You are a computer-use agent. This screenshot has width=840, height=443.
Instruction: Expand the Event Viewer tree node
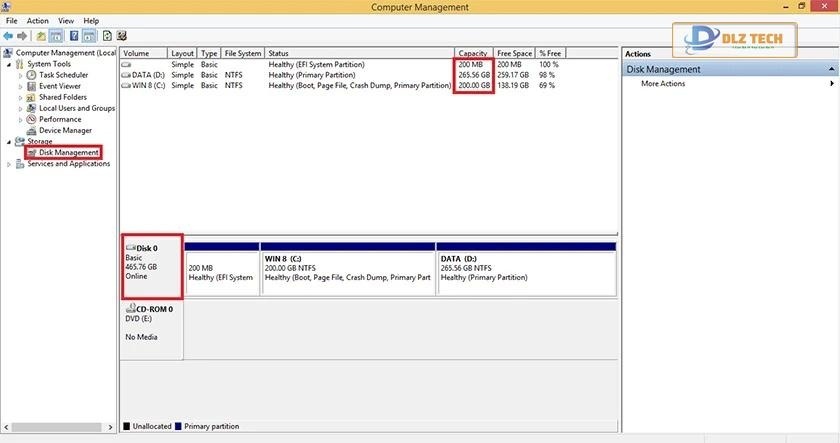[x=20, y=86]
